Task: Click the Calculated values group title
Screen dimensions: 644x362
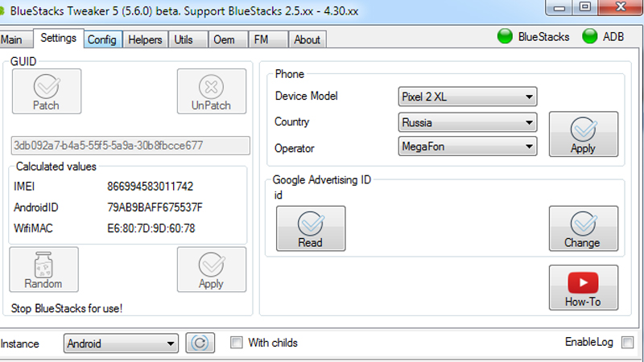Action: coord(56,167)
